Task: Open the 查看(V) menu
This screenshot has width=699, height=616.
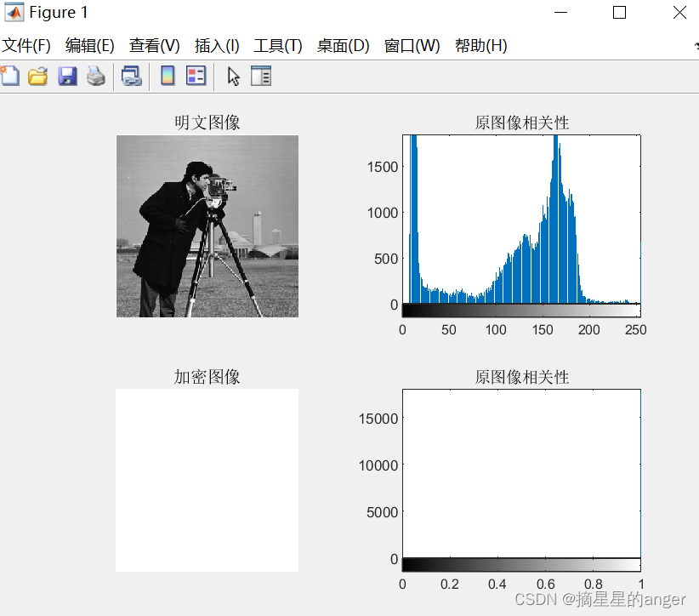Action: (154, 45)
